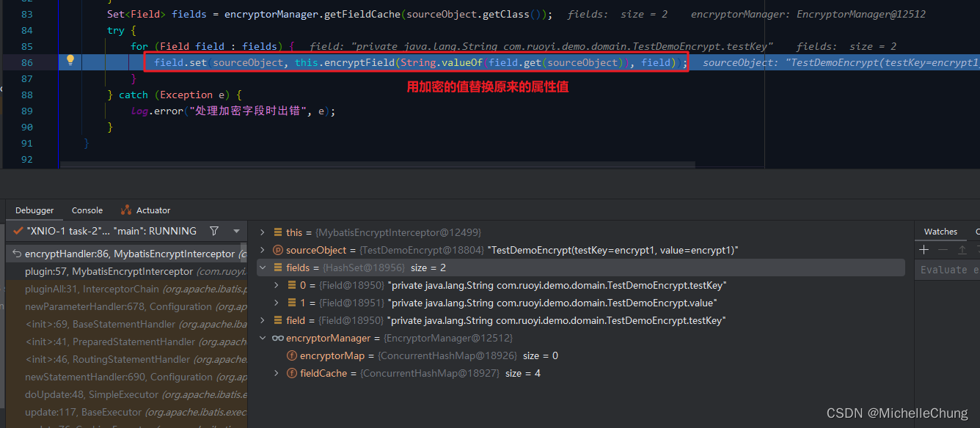Screen dimensions: 980x428
Task: Click the encryptorMap 'size = 0' value
Action: point(540,355)
